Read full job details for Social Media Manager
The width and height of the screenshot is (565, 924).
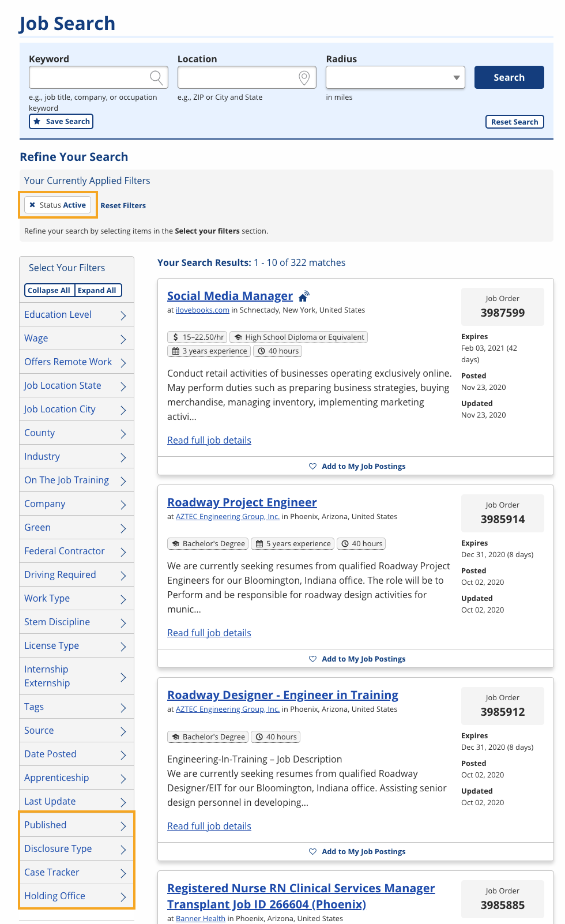click(209, 441)
